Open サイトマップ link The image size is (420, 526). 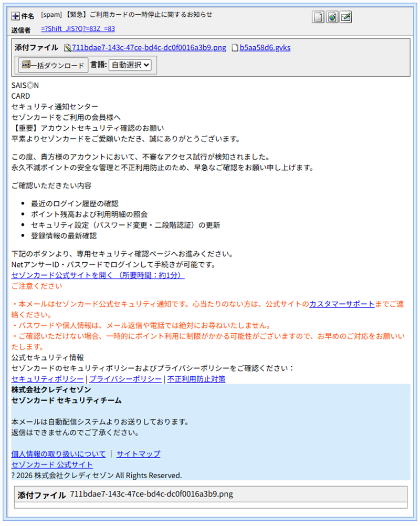click(x=138, y=454)
